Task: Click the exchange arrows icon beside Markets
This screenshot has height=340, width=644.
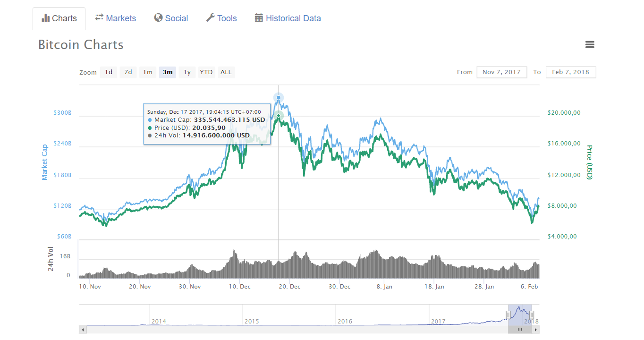Action: (x=99, y=17)
